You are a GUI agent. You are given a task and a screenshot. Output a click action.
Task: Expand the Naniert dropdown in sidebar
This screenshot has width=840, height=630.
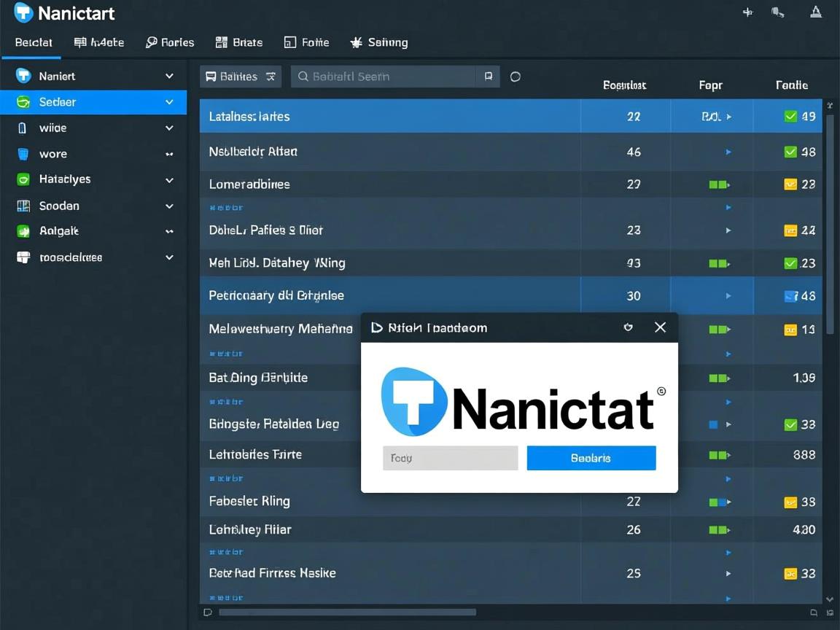tap(168, 76)
